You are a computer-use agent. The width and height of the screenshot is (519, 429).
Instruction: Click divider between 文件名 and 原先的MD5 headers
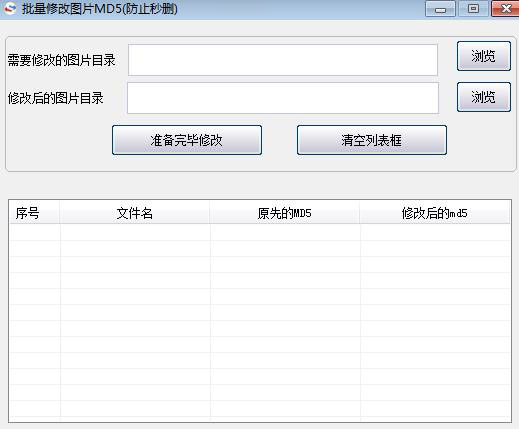210,213
